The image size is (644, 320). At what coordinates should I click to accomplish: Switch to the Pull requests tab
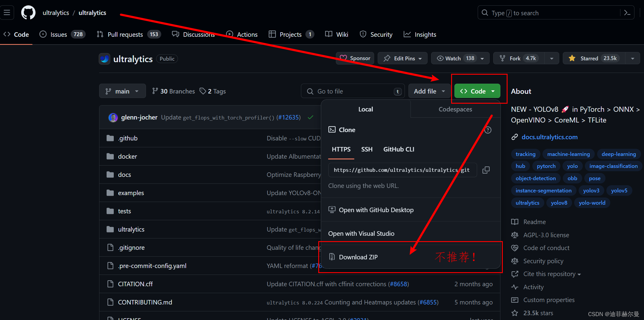tap(129, 34)
